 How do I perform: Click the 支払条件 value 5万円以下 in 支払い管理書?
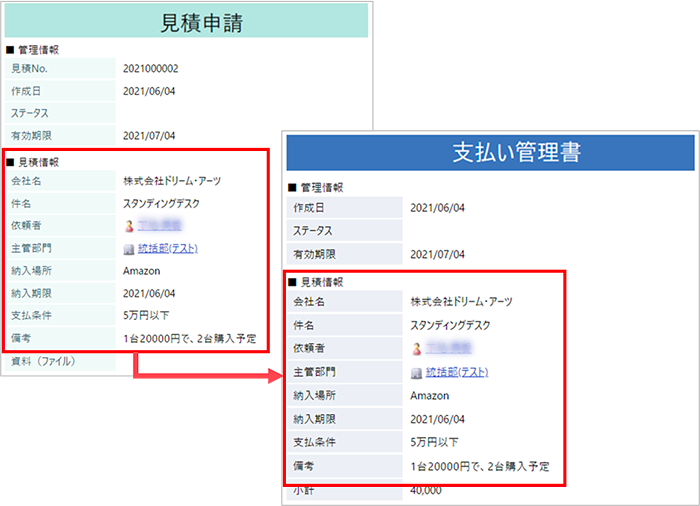tap(434, 443)
